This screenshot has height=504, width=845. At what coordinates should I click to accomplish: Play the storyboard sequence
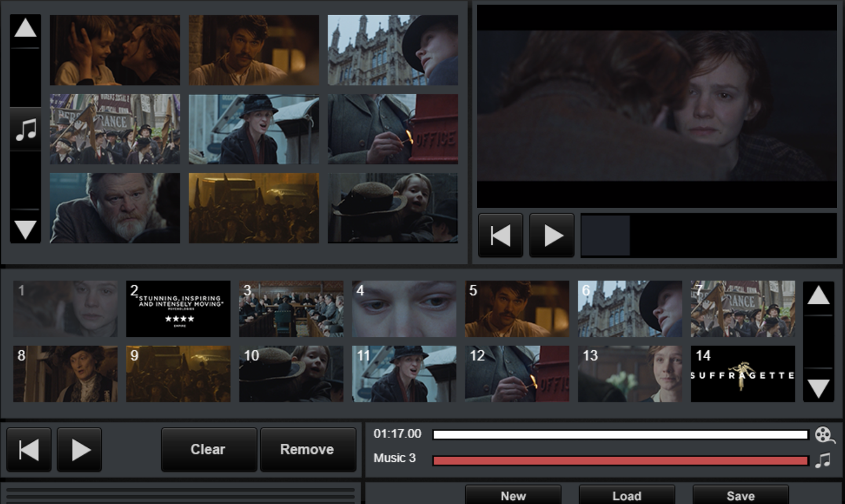click(79, 450)
